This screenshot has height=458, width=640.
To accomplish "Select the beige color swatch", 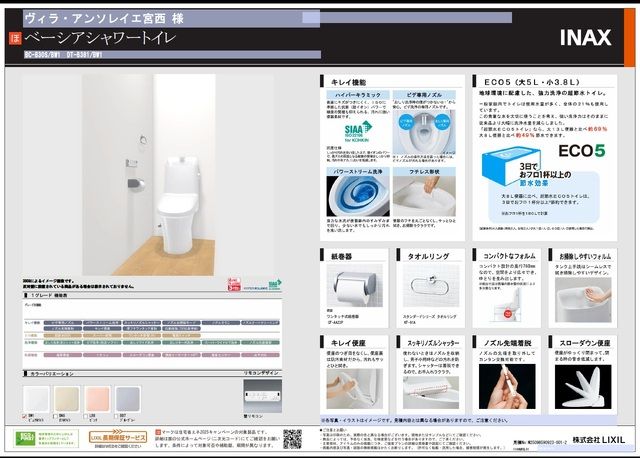I will coord(67,399).
